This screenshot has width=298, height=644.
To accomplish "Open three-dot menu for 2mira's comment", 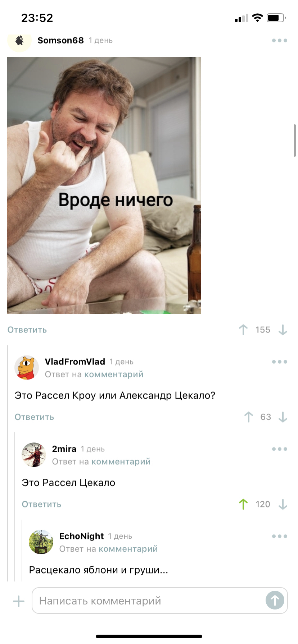I will [280, 449].
